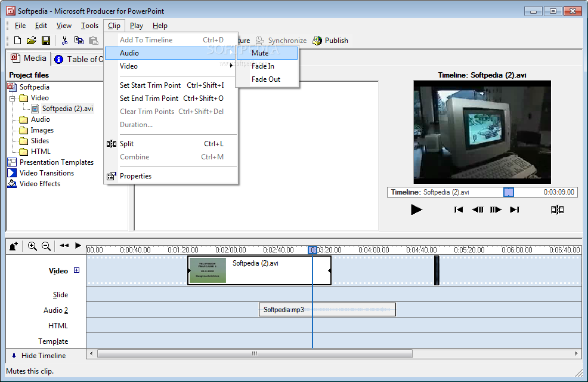Choose Mute in the Audio submenu

267,53
